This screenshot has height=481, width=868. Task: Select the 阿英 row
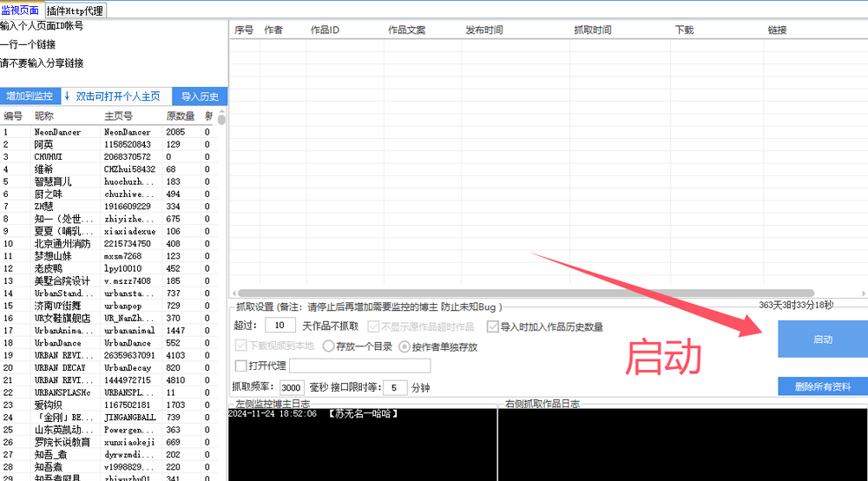click(x=108, y=144)
